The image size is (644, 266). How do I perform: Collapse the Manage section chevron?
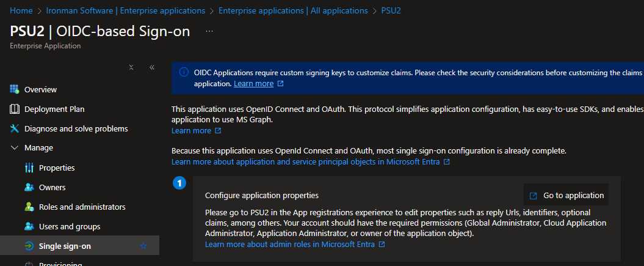point(15,148)
